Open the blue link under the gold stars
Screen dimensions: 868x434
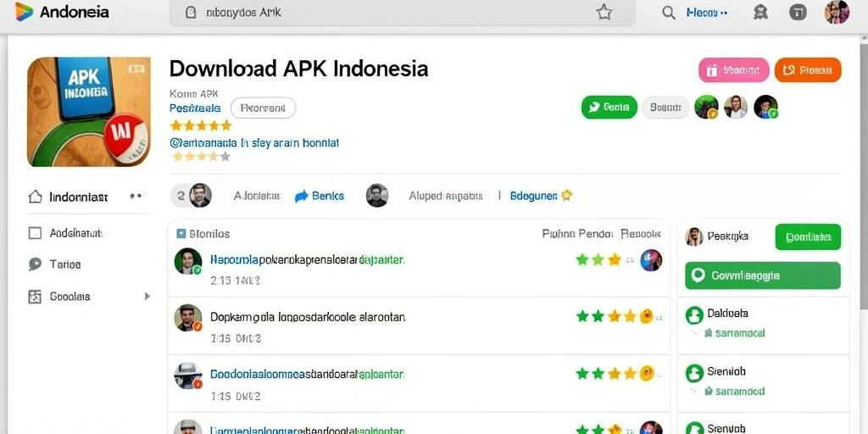tap(254, 142)
